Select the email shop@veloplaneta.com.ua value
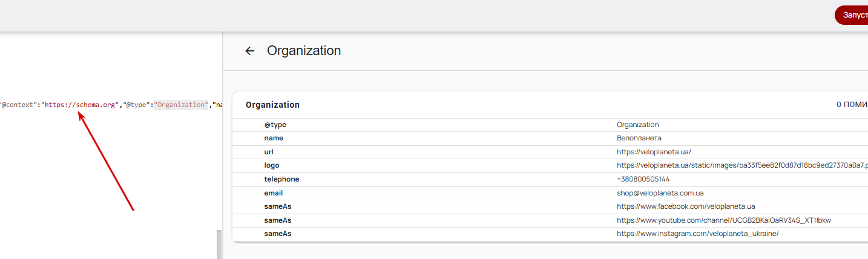Screen dimensions: 868x259 [x=660, y=193]
